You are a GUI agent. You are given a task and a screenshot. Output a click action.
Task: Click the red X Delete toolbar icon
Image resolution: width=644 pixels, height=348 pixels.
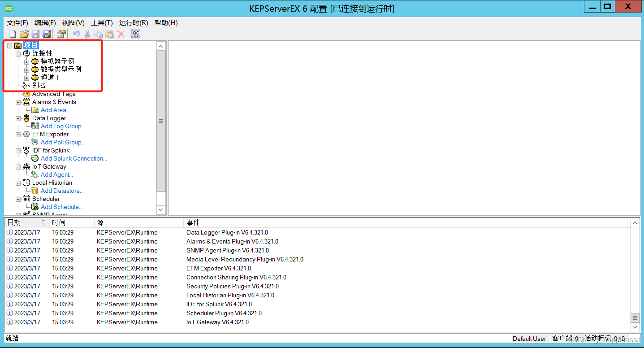tap(121, 34)
